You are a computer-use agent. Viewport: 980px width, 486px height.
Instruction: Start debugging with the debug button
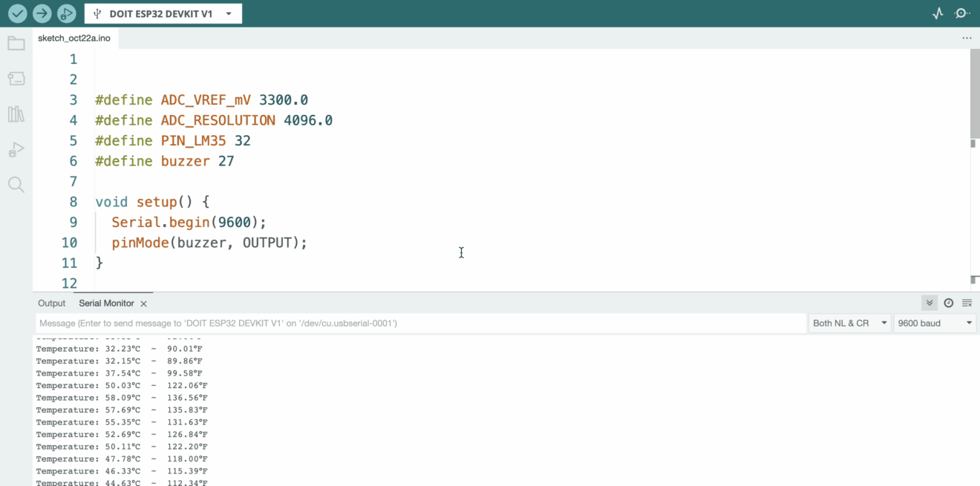tap(66, 13)
